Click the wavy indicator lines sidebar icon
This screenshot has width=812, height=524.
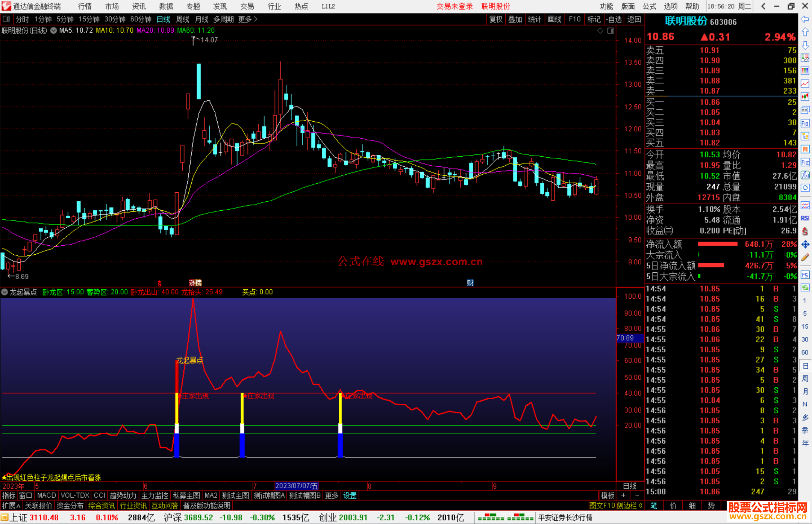(805, 205)
